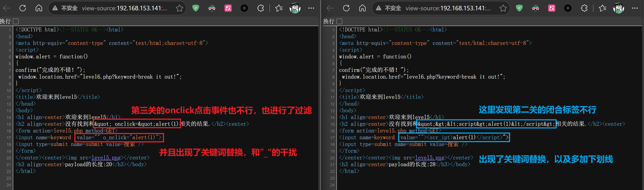Refresh the left browser page
Screen dimensions: 644x190
pyautogui.click(x=23, y=8)
